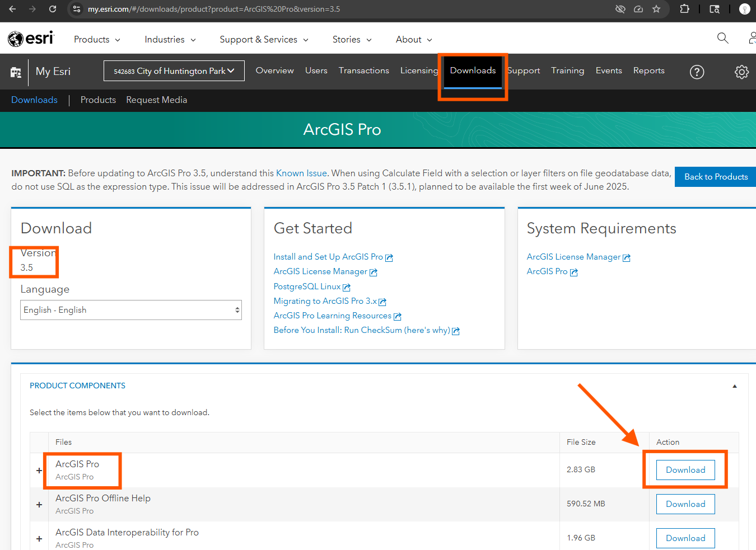Click the eye-slash icon in the address bar
Screen dimensions: 756x550
point(620,9)
